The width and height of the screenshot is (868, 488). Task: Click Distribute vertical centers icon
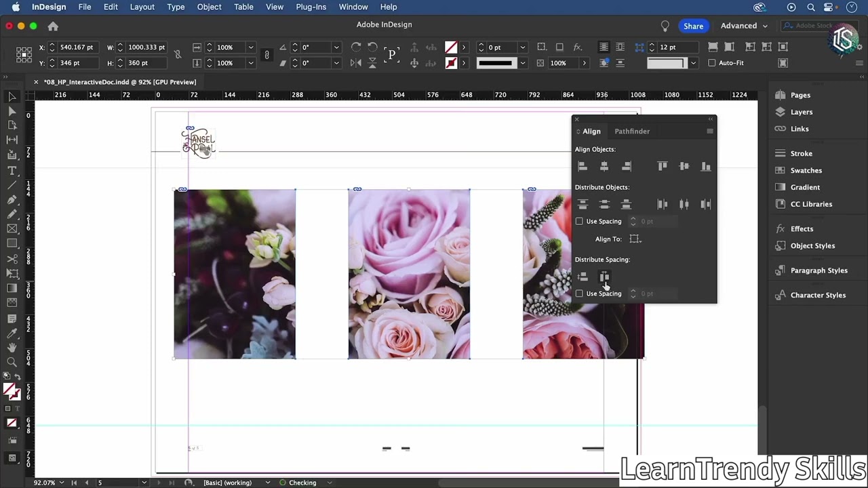(604, 204)
